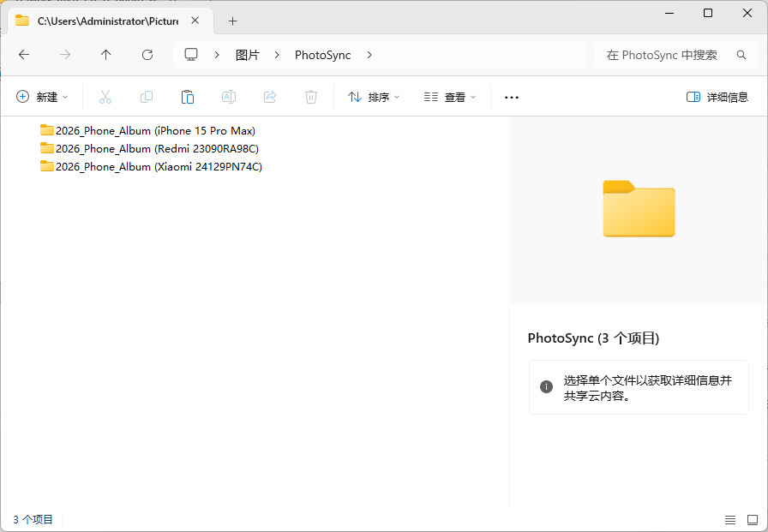Add a new tab with plus button
Image resolution: width=768 pixels, height=532 pixels.
tap(232, 21)
